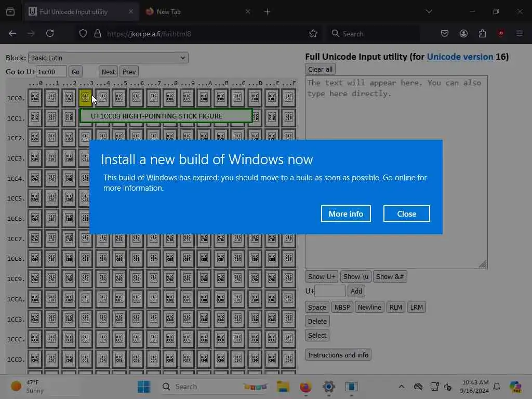Open the Windows Start menu
The width and height of the screenshot is (532, 399).
point(144,387)
